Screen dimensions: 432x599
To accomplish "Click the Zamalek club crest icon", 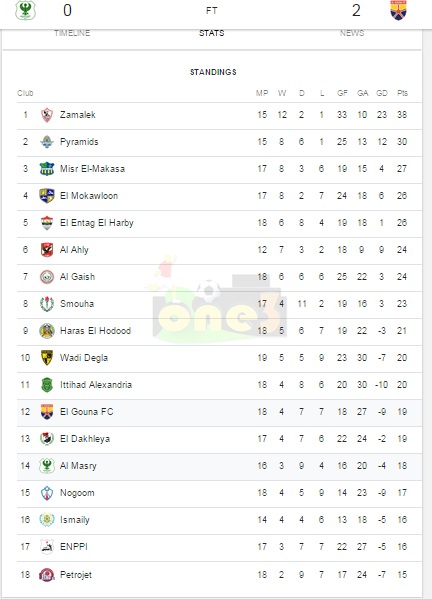I will [x=47, y=115].
